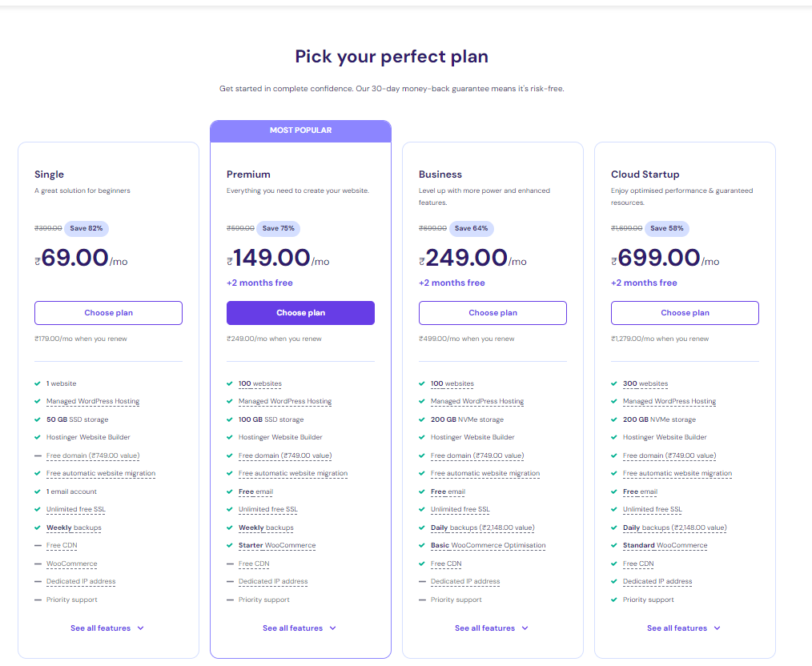Image resolution: width=812 pixels, height=666 pixels.
Task: Click dash icon beside Free CDN in Single
Action: [38, 546]
